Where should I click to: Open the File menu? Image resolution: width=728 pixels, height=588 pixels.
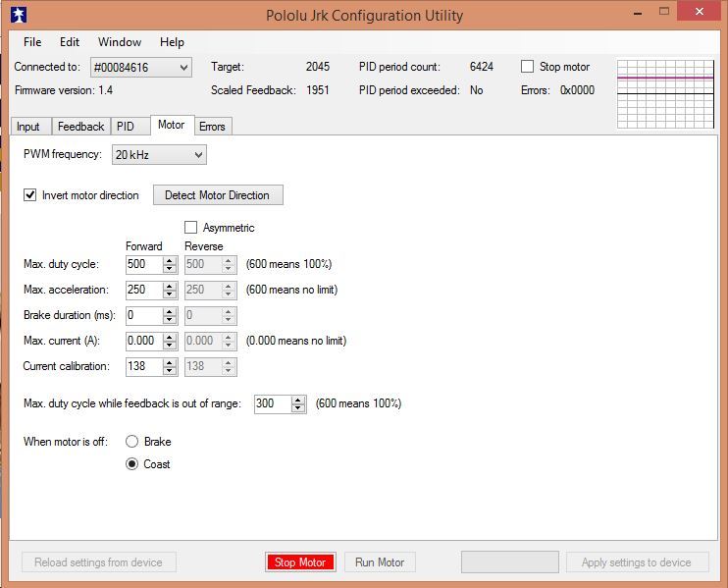(32, 42)
